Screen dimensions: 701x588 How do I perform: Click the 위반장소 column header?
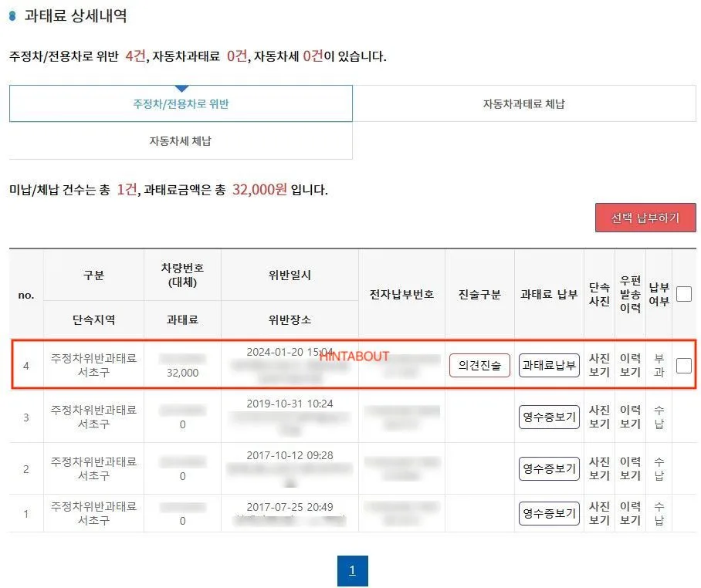click(x=290, y=319)
